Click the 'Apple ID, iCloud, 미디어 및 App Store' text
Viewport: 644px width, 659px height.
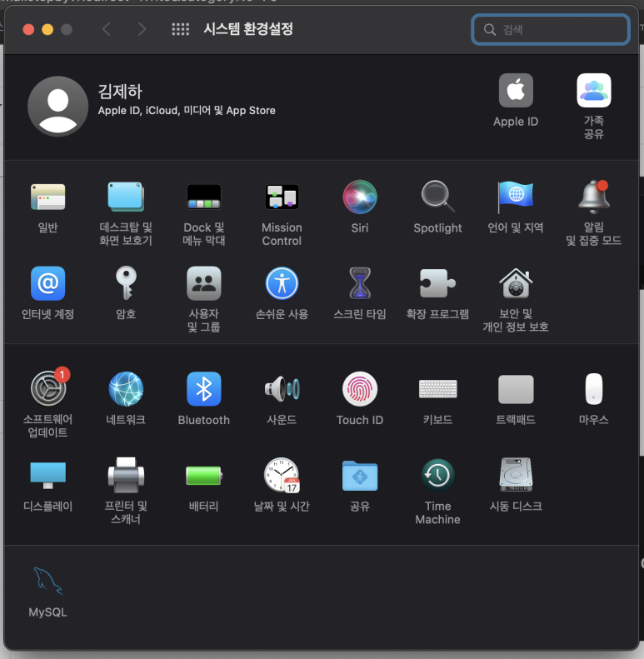187,111
